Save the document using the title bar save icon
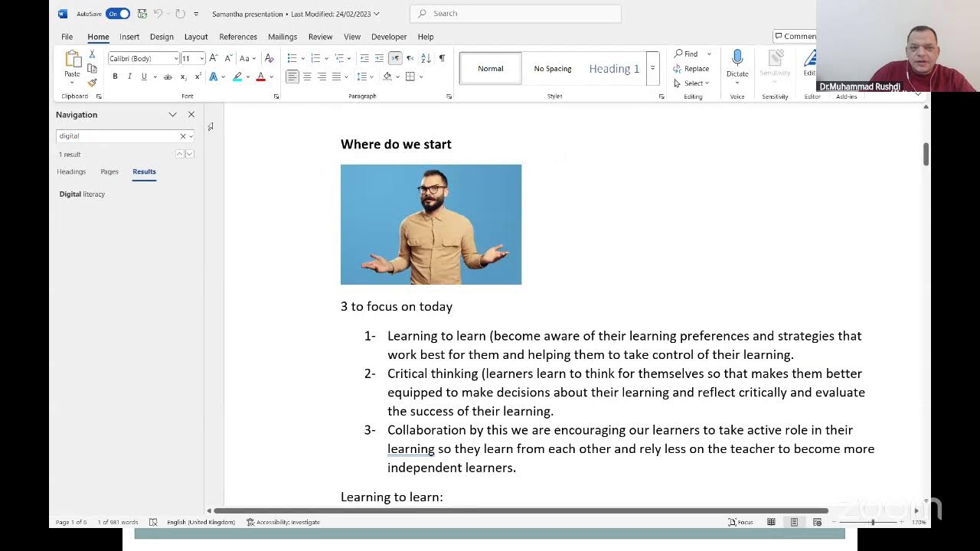 [x=142, y=13]
